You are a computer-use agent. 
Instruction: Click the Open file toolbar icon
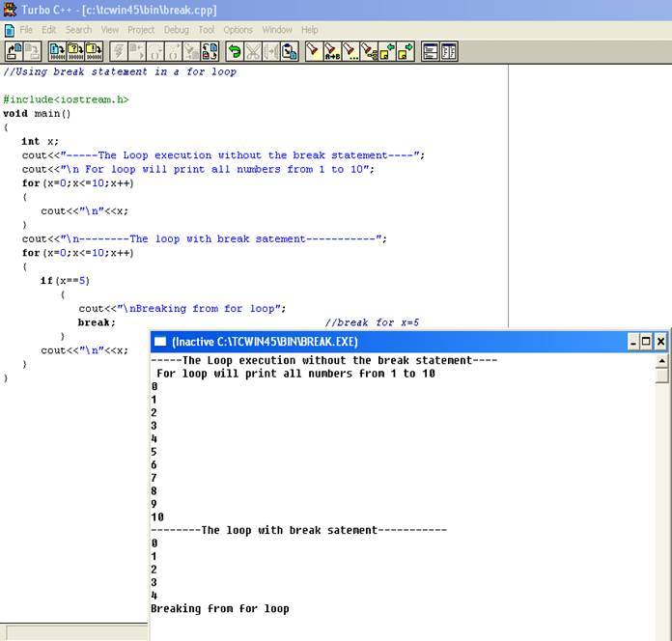(x=14, y=51)
